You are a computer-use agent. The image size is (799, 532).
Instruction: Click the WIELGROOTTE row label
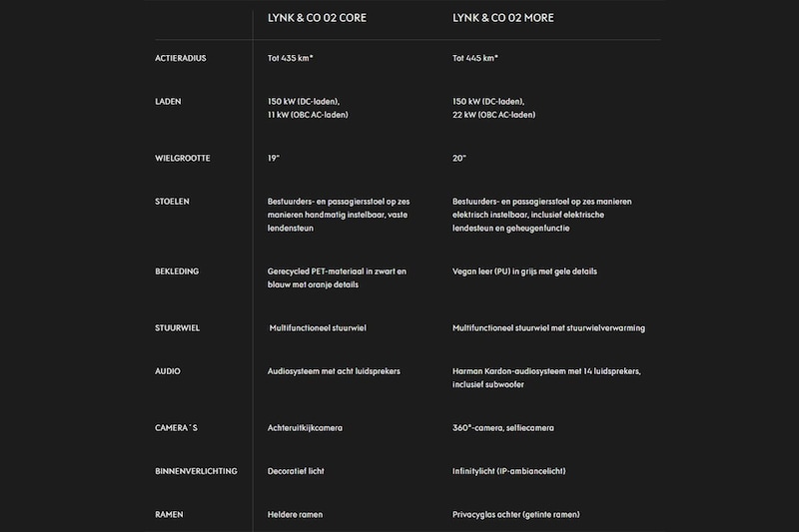click(x=183, y=158)
